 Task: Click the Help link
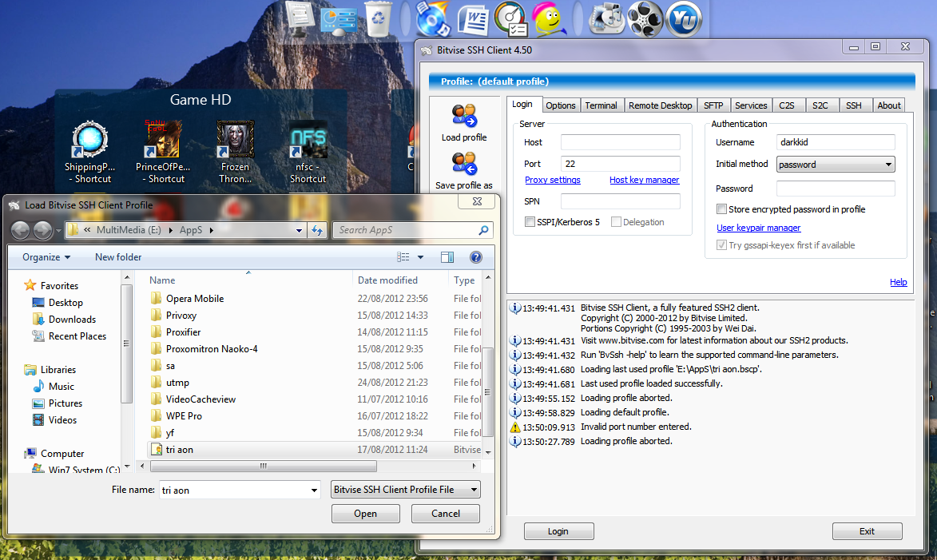898,282
